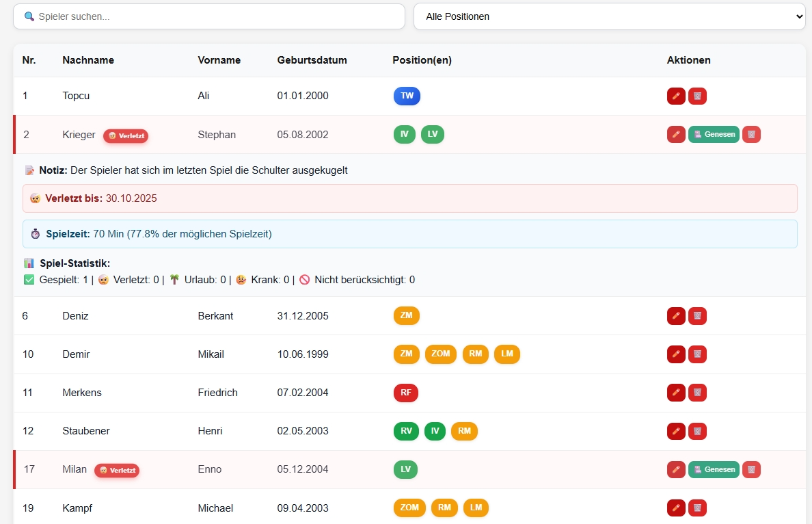The image size is (812, 524).
Task: Edit player Deniz using pencil icon
Action: [x=676, y=316]
